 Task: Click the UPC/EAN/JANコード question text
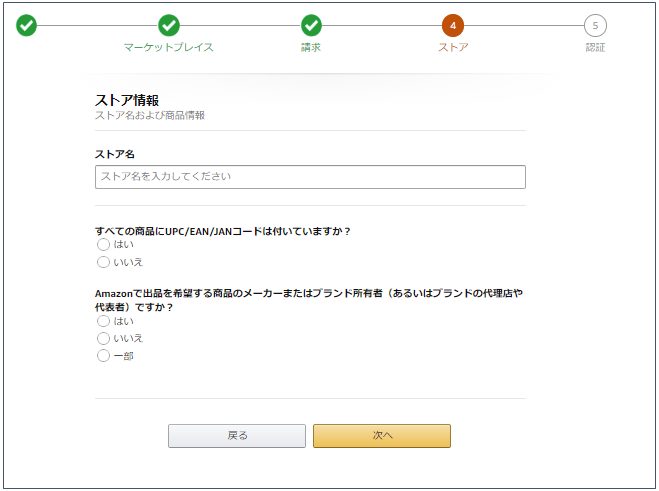point(223,231)
